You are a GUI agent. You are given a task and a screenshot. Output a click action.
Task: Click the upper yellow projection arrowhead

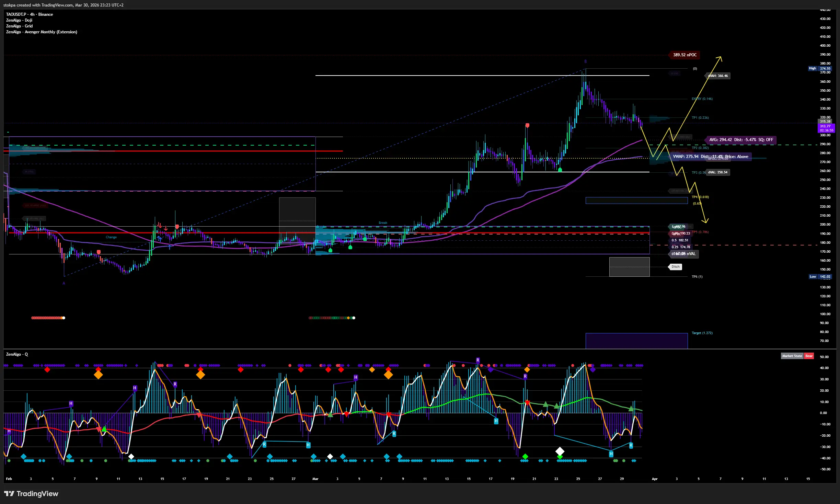coord(720,58)
